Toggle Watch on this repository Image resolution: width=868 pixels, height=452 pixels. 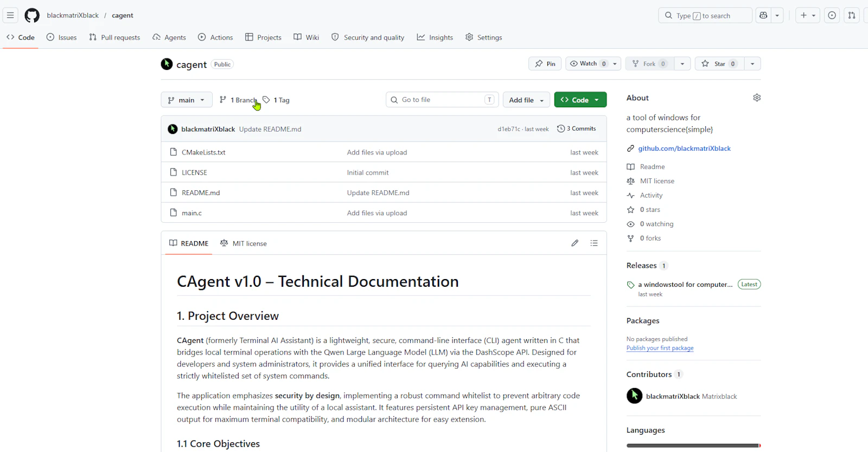[x=588, y=63]
